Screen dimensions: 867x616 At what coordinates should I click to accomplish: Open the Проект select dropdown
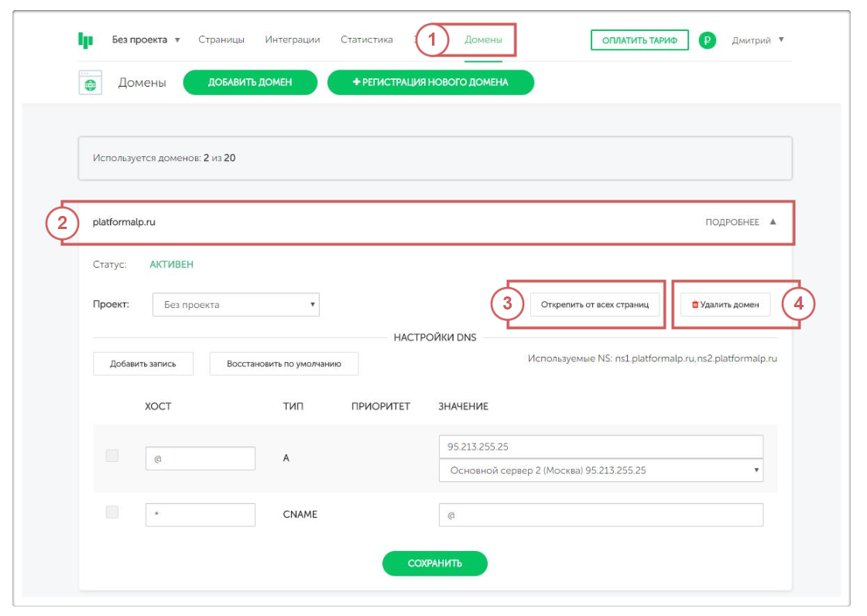[x=236, y=305]
